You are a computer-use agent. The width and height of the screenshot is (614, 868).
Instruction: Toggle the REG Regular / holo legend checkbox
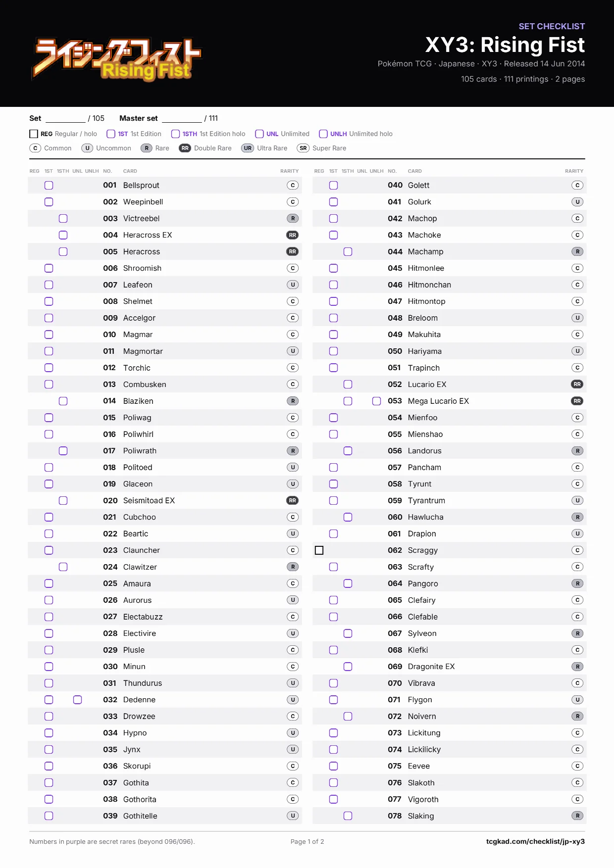tap(34, 134)
